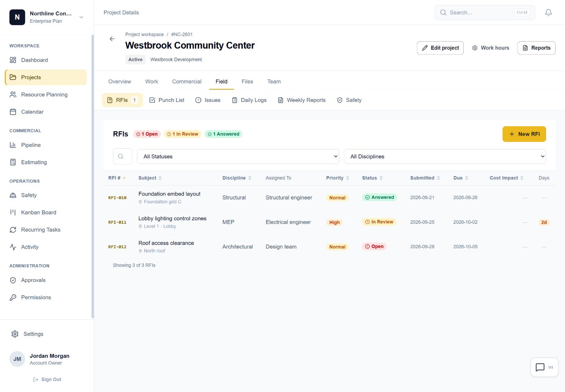Open the Safety sub-tab under Field
Screen dimensions: 565x392
(349, 100)
